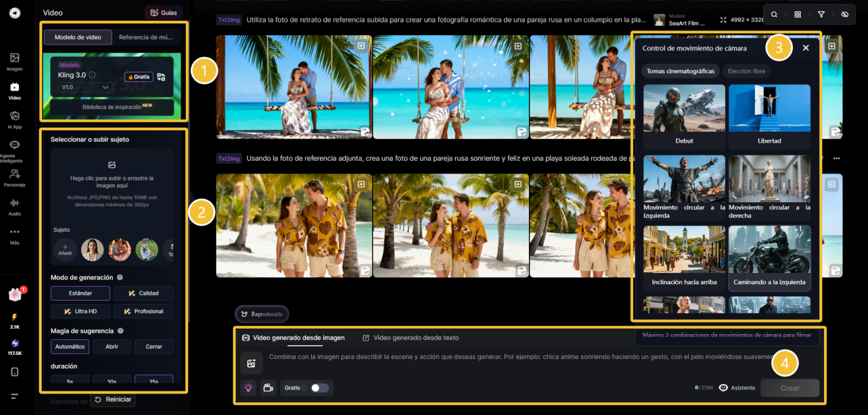Click the lightbulb prompt inspiration icon
This screenshot has height=415, width=868.
248,387
